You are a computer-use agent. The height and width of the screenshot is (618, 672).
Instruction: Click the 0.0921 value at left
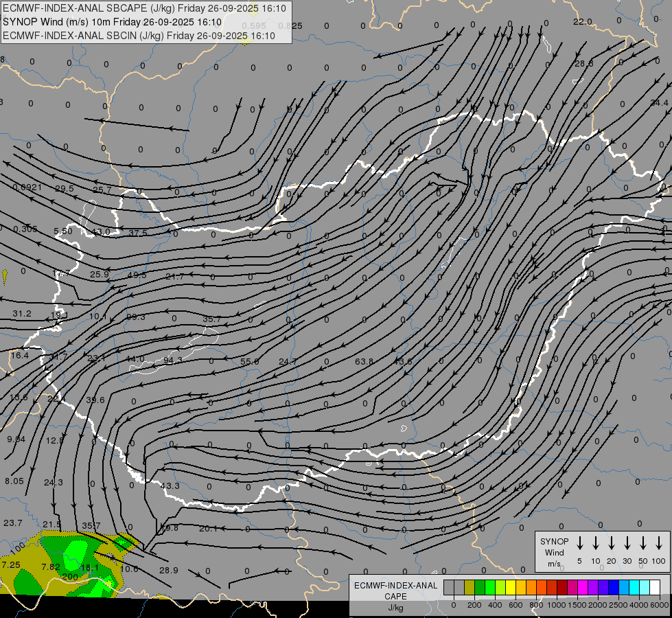click(x=27, y=187)
